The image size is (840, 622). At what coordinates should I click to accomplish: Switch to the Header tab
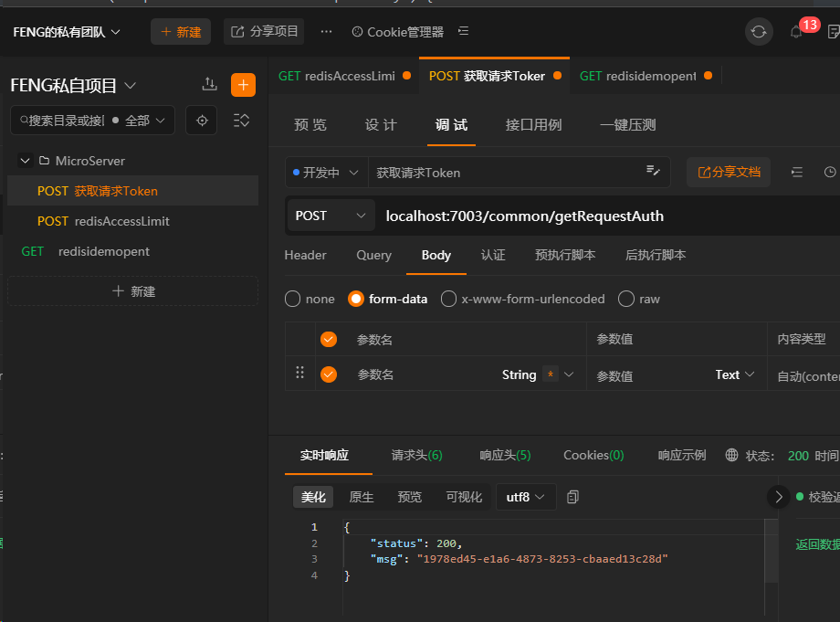(x=305, y=255)
